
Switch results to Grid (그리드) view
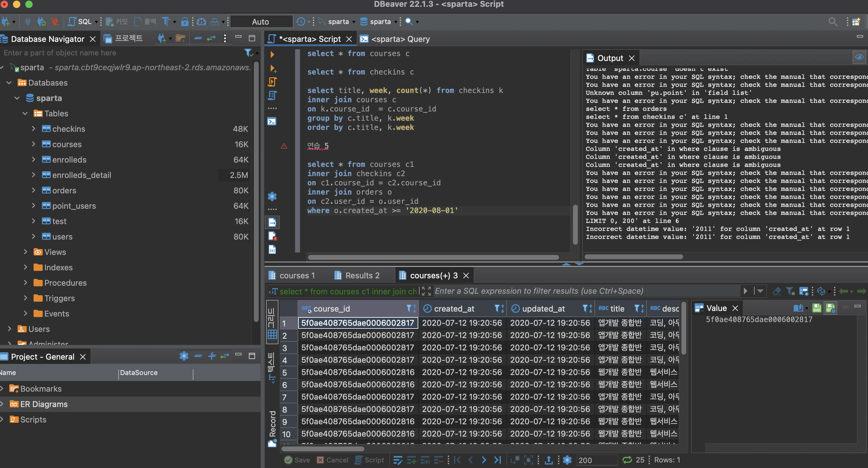(x=272, y=322)
